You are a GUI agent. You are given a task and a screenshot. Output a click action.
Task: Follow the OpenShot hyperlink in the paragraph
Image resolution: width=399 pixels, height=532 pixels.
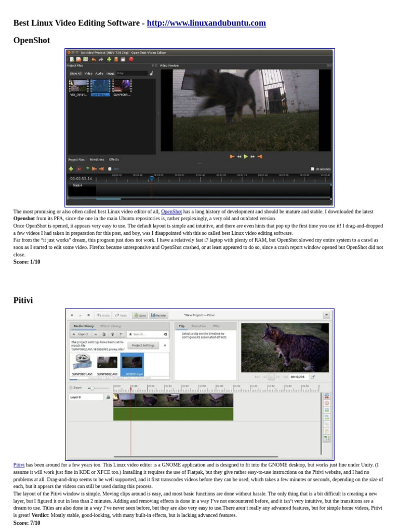pyautogui.click(x=171, y=211)
